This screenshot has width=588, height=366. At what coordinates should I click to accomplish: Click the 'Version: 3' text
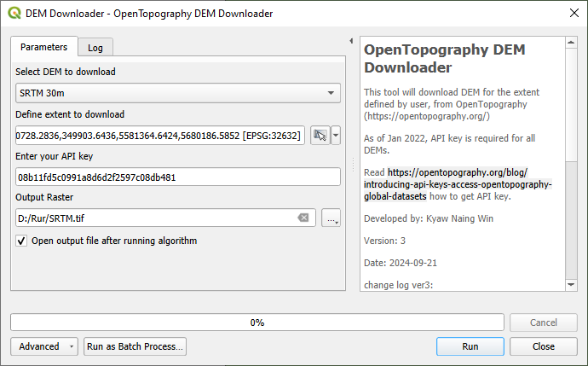coord(384,241)
